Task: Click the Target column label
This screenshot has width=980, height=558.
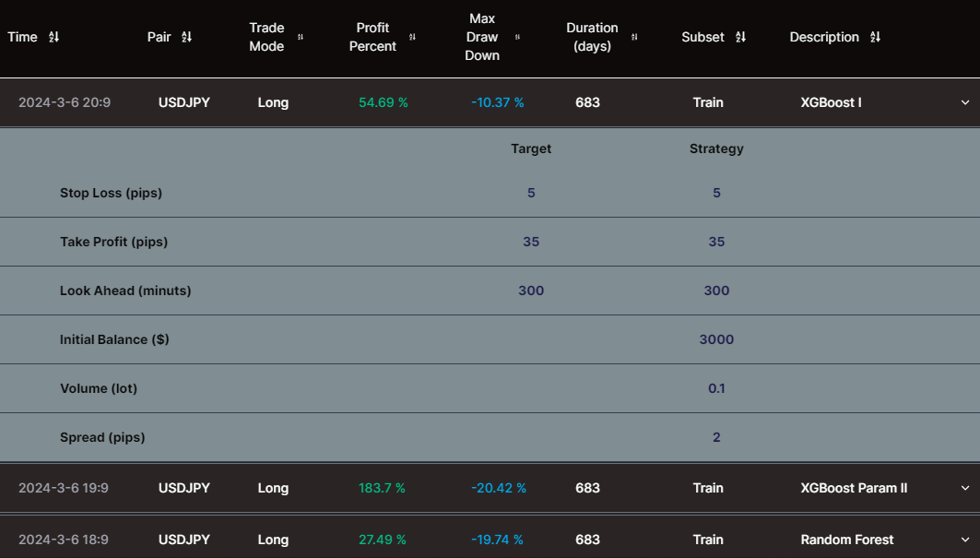Action: coord(531,148)
